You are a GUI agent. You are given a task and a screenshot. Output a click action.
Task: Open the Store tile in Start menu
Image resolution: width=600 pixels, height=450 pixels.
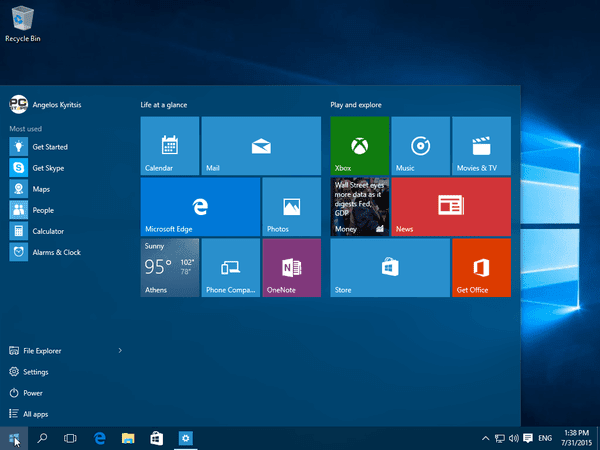(390, 267)
